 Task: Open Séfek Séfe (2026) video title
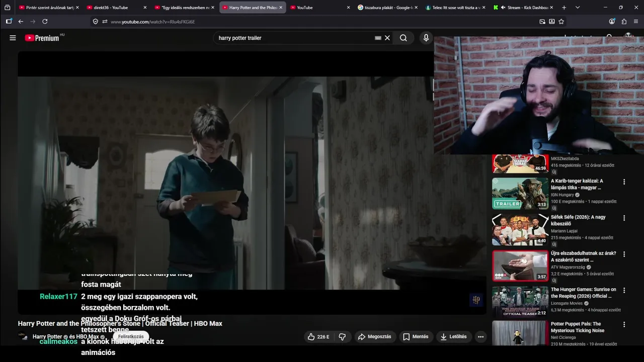(x=578, y=220)
